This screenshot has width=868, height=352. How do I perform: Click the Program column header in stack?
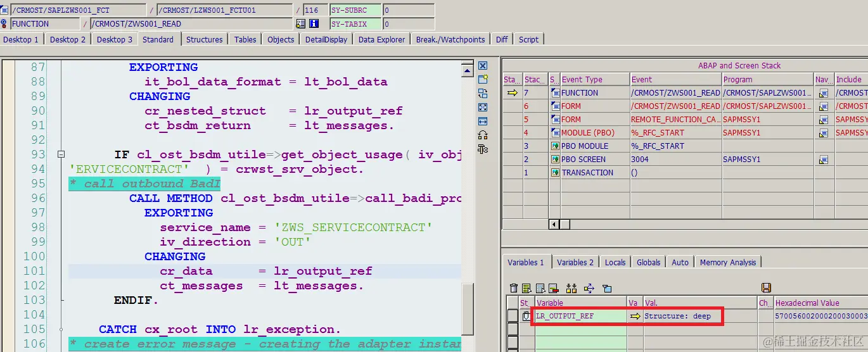click(768, 79)
